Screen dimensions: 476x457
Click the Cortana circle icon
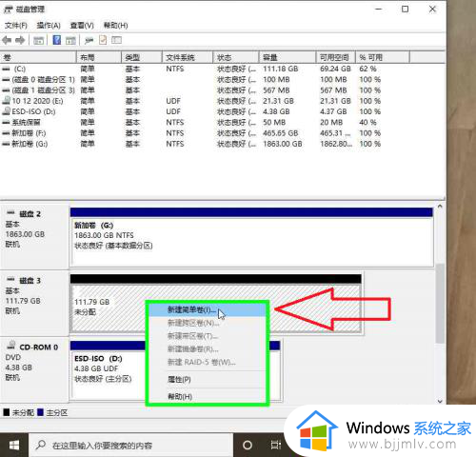[248, 445]
